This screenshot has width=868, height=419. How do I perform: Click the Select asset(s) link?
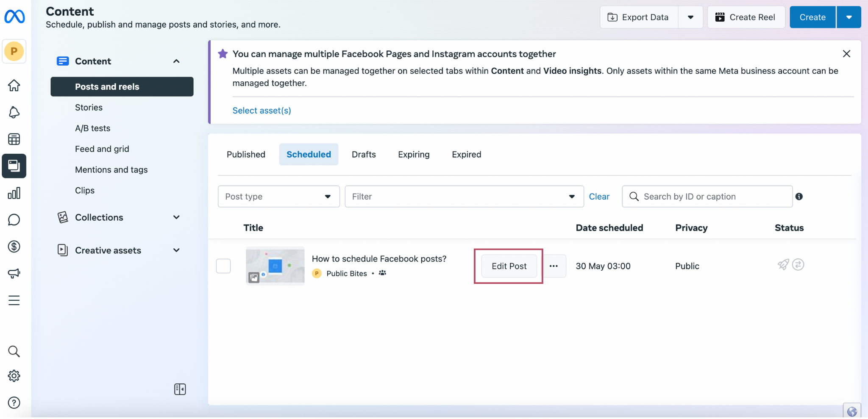point(262,111)
